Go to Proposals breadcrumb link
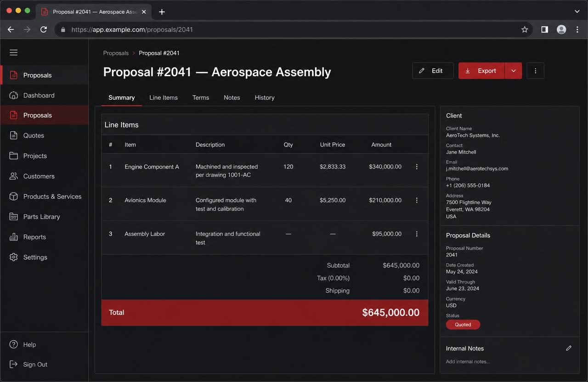The width and height of the screenshot is (588, 382). [116, 53]
